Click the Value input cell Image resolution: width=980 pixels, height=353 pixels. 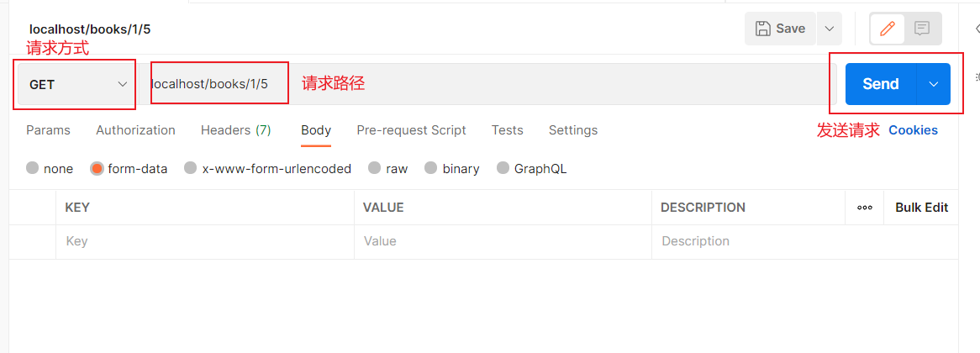[x=503, y=242]
